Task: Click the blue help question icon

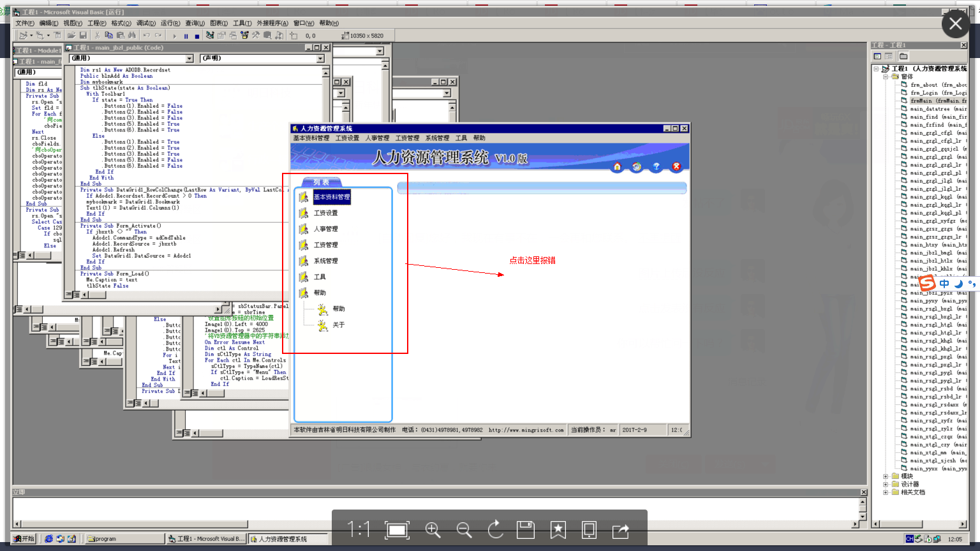Action: coord(657,166)
